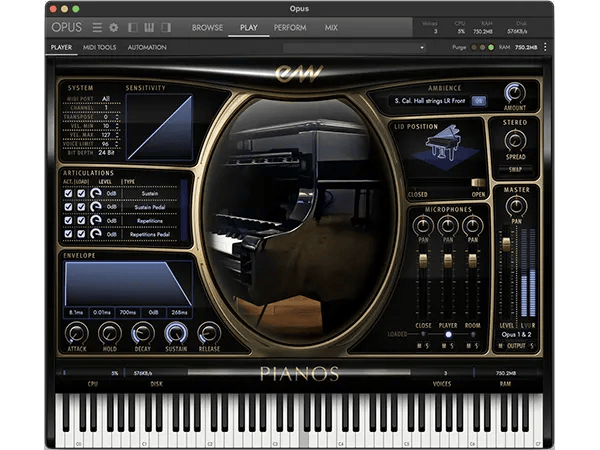Image resolution: width=600 pixels, height=450 pixels.
Task: Switch to the Perform tab
Action: [x=290, y=28]
